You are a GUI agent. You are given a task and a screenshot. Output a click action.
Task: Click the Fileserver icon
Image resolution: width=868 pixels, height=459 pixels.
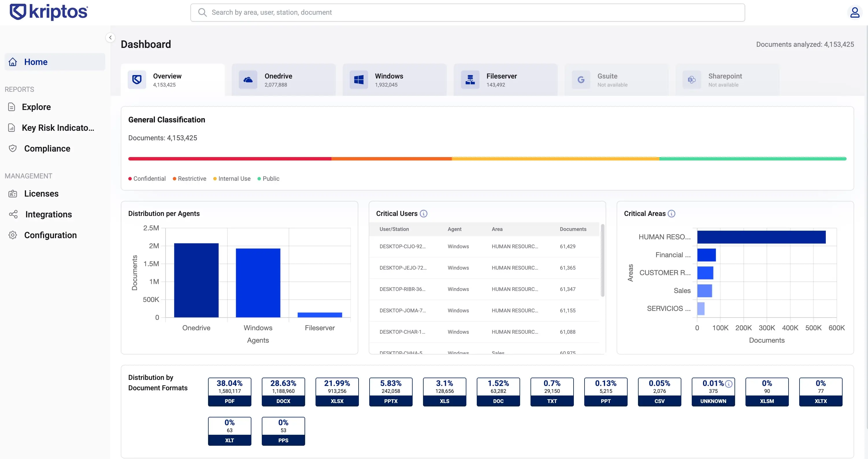tap(470, 80)
